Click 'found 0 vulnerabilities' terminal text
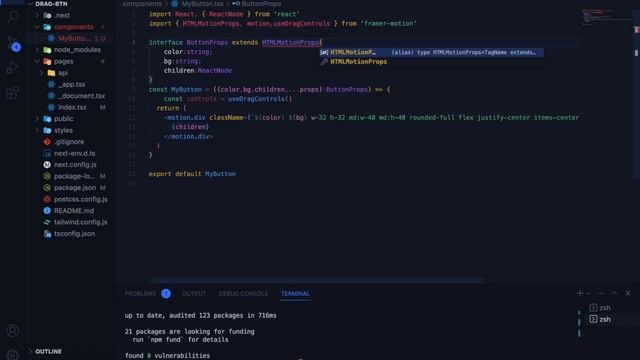Screen dimensions: 640x360 coord(167,356)
